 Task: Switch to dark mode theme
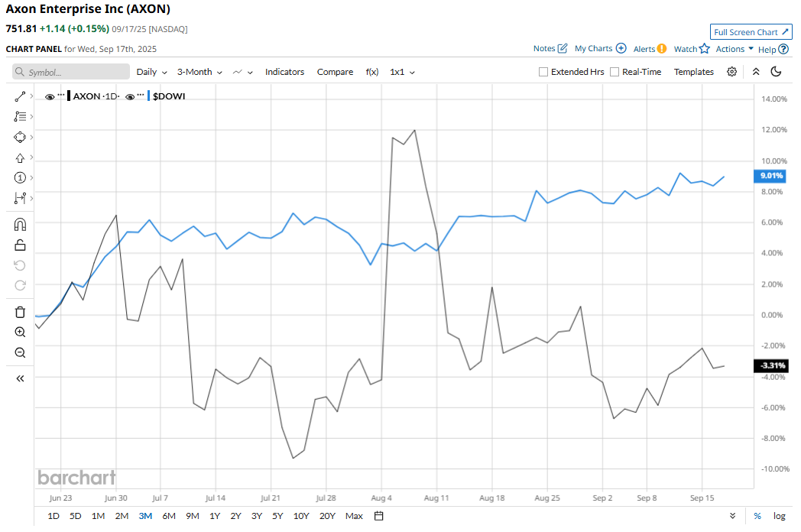(x=776, y=72)
